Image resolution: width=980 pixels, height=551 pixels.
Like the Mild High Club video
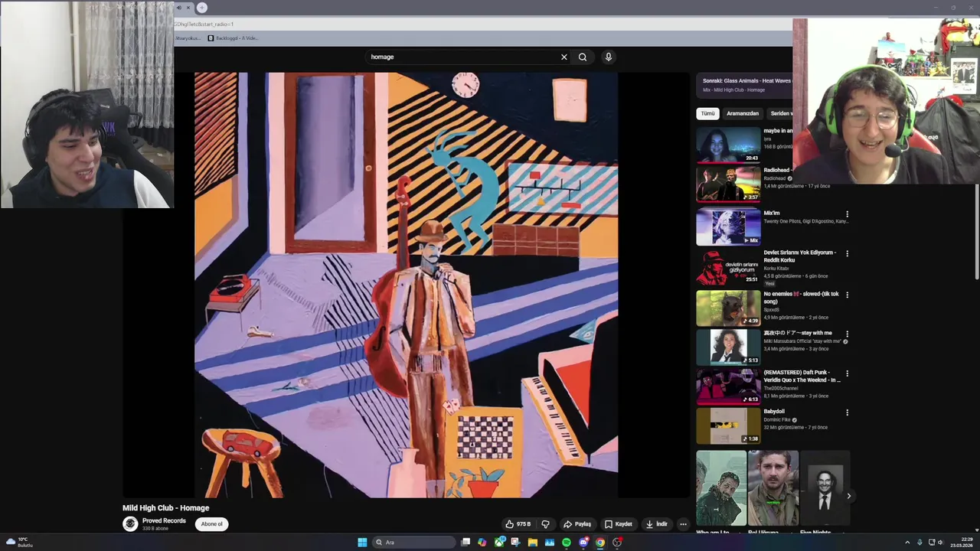pyautogui.click(x=518, y=524)
